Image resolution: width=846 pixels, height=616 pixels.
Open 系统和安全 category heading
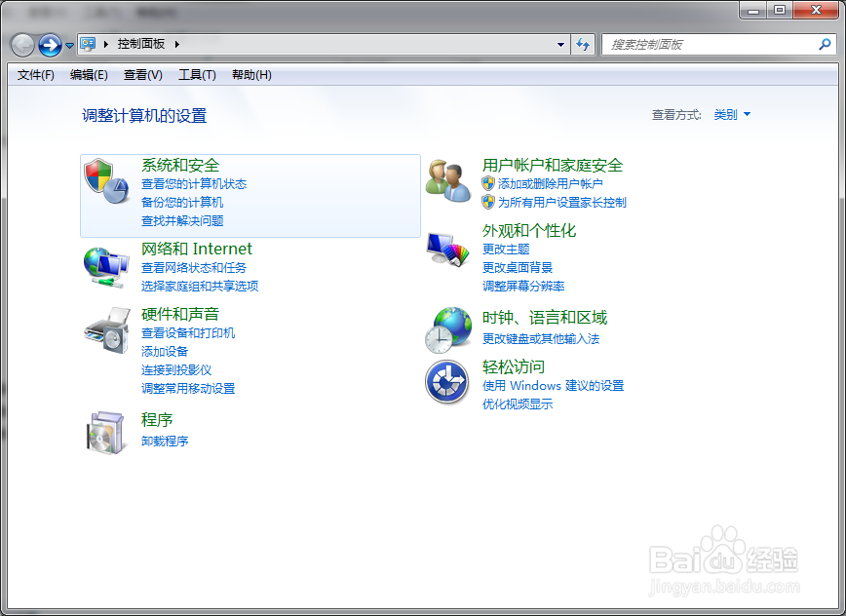[180, 165]
